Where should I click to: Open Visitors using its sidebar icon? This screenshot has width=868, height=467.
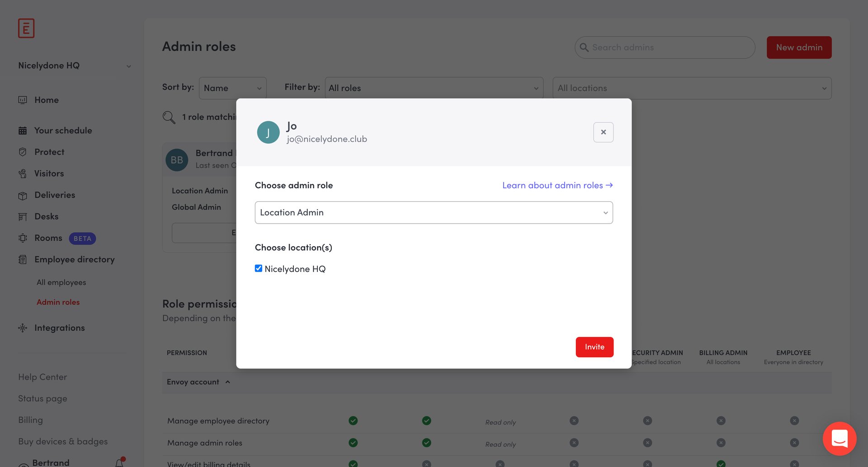tap(23, 173)
